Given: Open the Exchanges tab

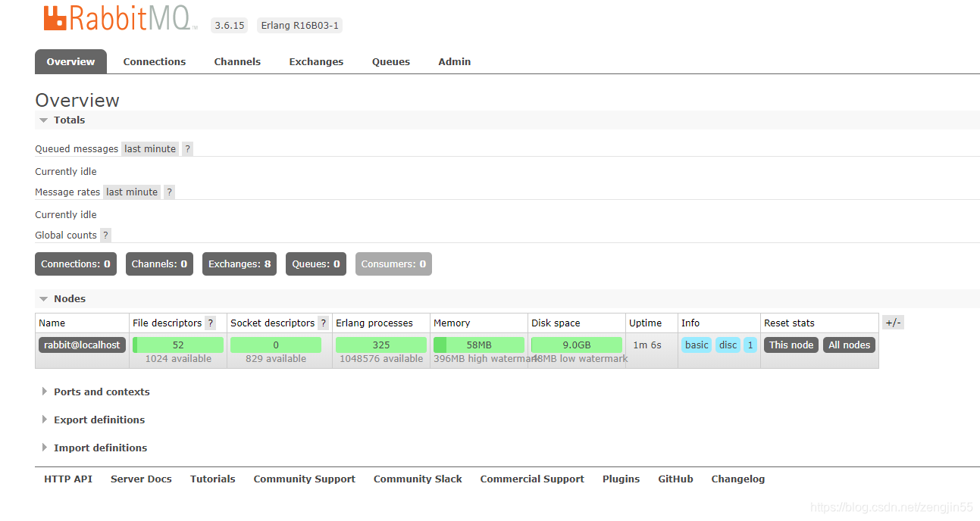Looking at the screenshot, I should [316, 62].
